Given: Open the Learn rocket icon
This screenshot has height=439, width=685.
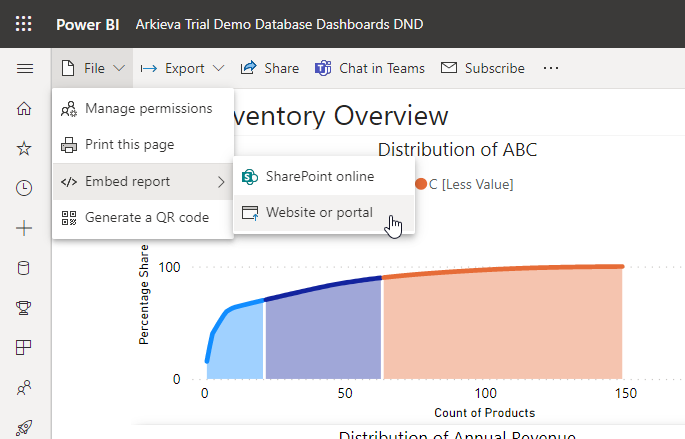Looking at the screenshot, I should tap(24, 428).
